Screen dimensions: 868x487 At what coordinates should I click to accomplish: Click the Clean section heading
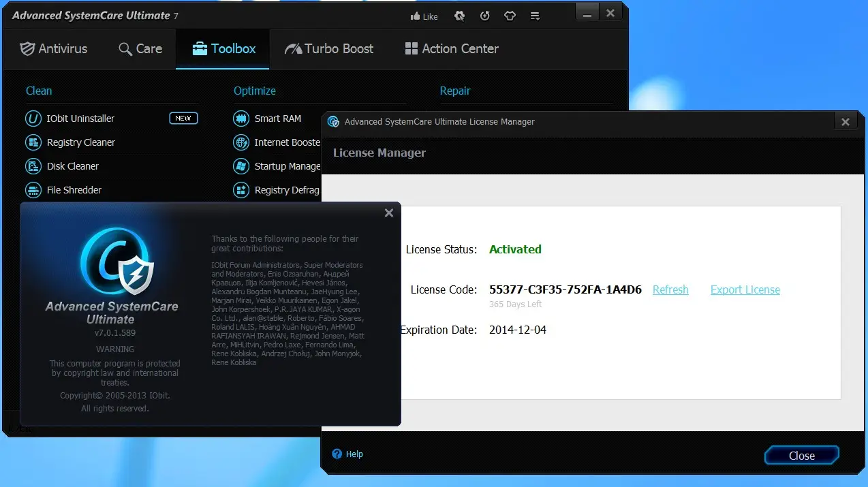[39, 91]
